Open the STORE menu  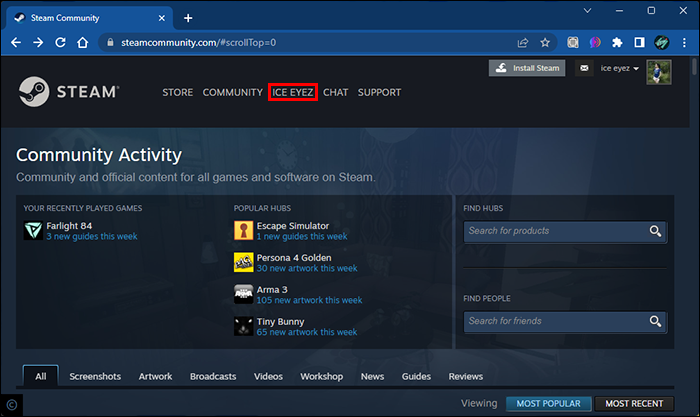point(178,92)
